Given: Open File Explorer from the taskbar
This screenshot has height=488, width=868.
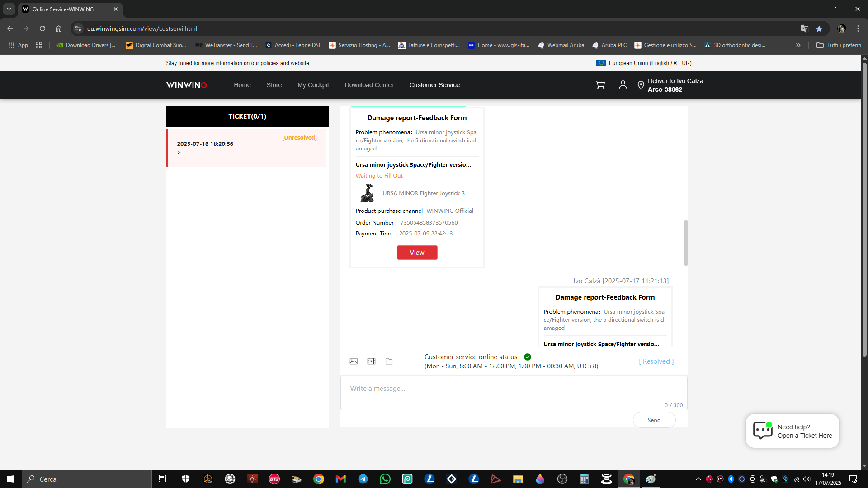Looking at the screenshot, I should pos(518,479).
